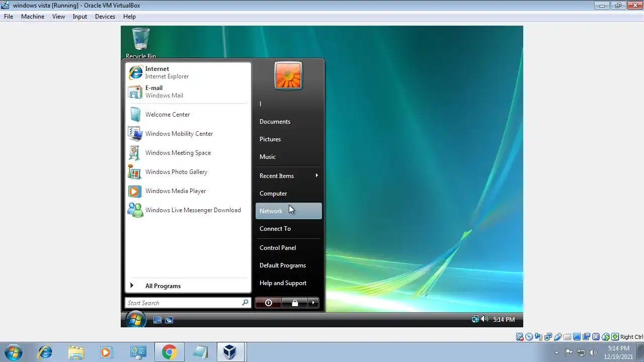The width and height of the screenshot is (644, 362).
Task: Click host taskbar Windows Start button
Action: pos(13,352)
